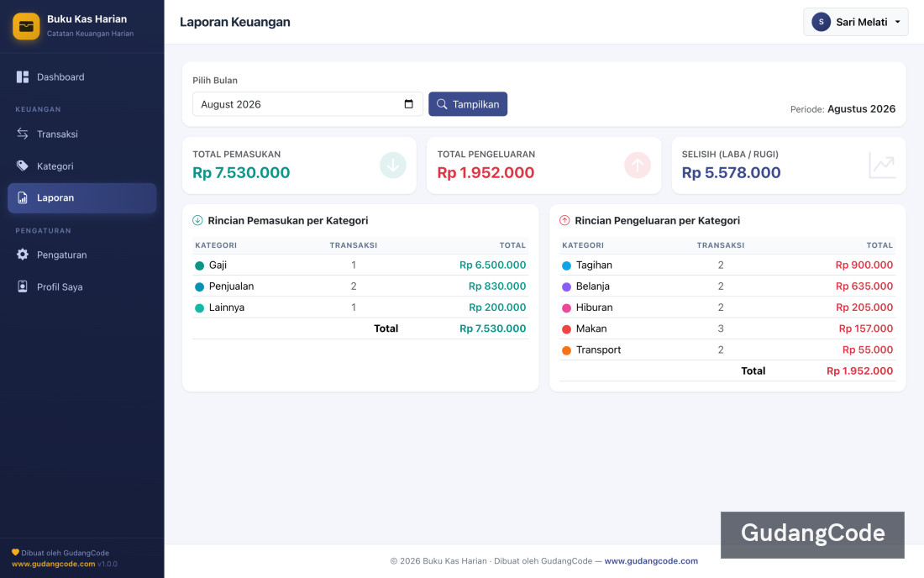The image size is (924, 578).
Task: Click the circle-arrow icon beside Rincian Pengeluaran
Action: (564, 220)
